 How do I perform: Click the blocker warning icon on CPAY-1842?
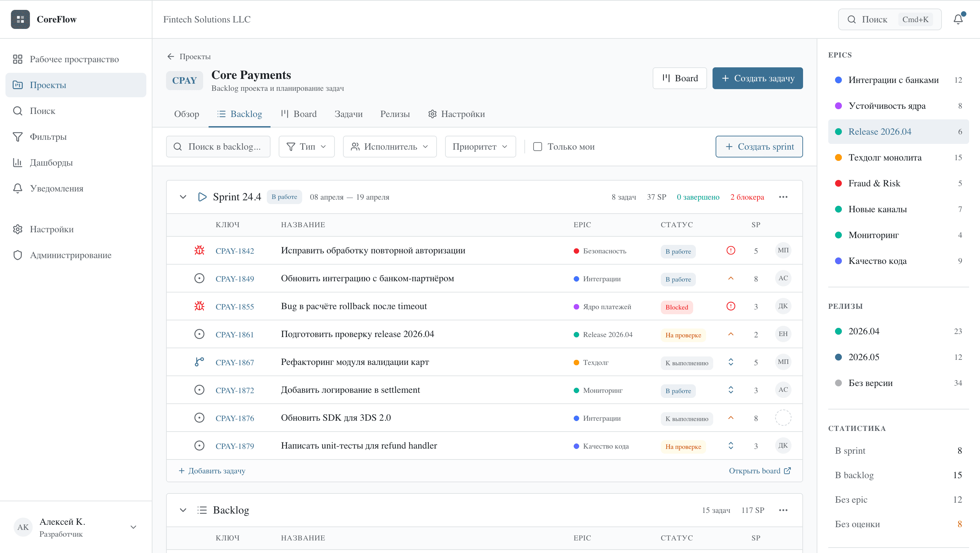pyautogui.click(x=731, y=250)
